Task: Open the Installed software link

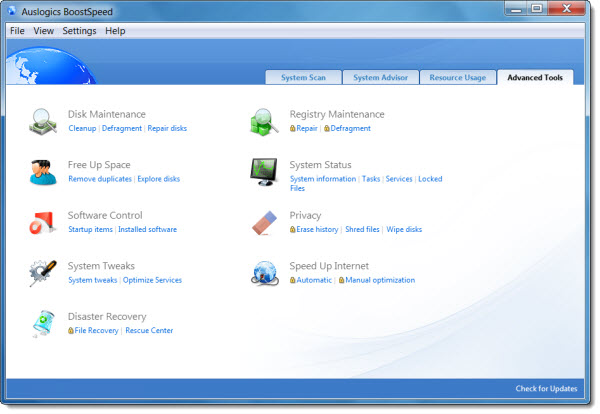Action: point(148,230)
